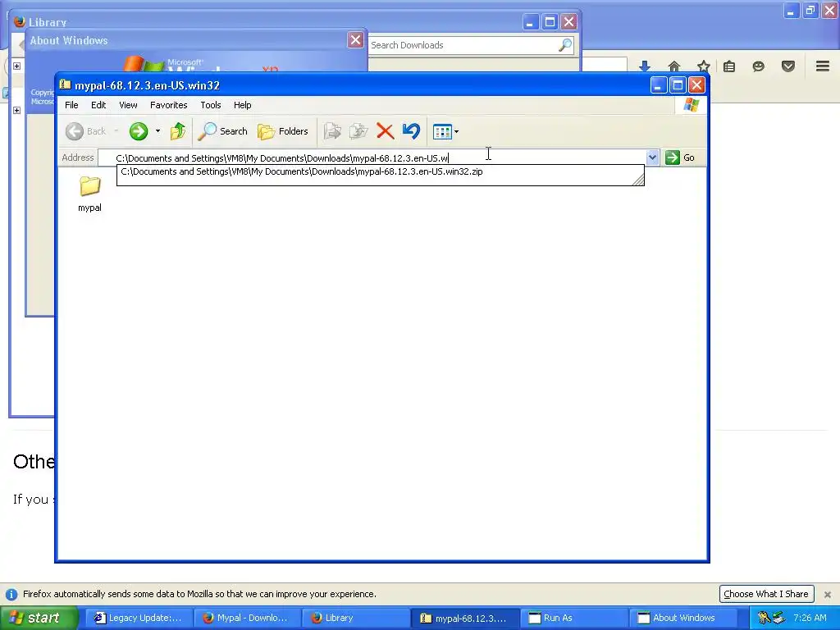The image size is (840, 630).
Task: Open the Firefox hamburger menu
Action: pos(823,66)
